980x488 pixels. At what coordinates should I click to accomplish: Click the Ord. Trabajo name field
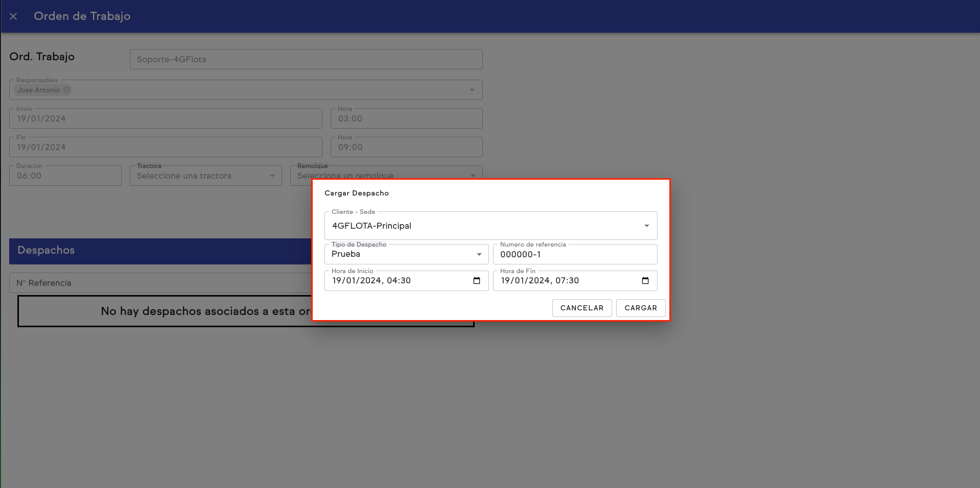pos(306,59)
